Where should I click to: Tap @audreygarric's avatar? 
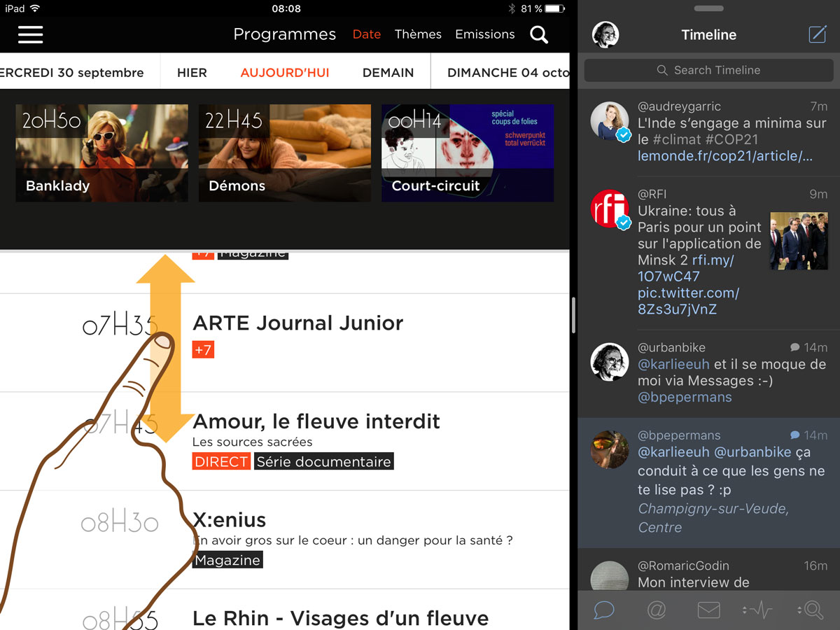(610, 120)
